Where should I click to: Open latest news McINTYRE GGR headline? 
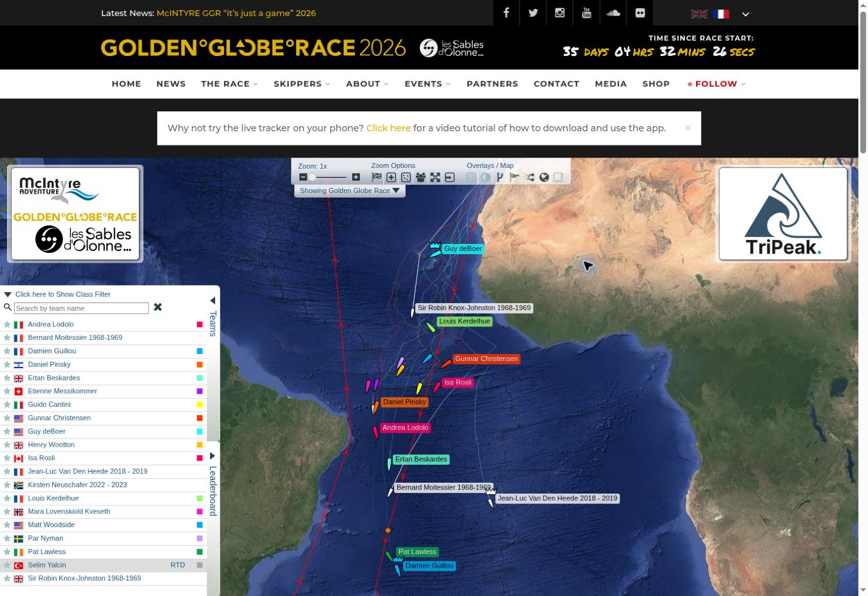pyautogui.click(x=236, y=13)
